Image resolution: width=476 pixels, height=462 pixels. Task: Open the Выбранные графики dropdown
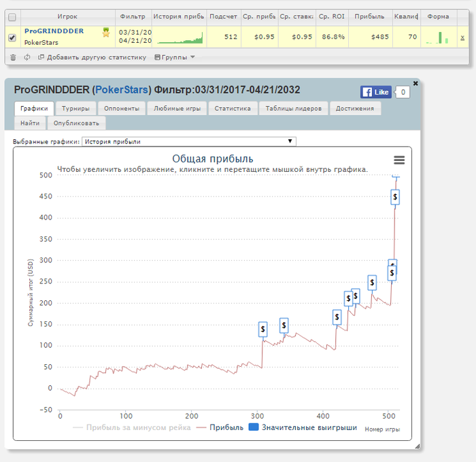coord(189,141)
